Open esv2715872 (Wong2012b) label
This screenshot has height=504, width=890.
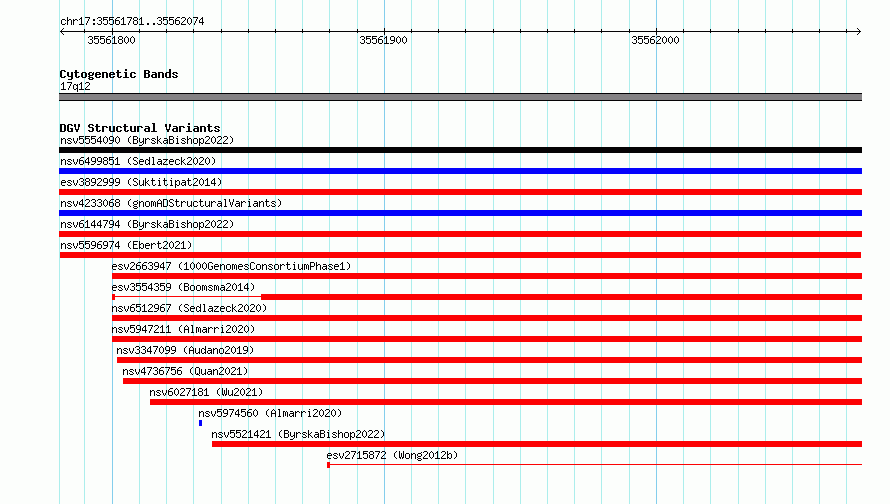(x=392, y=455)
